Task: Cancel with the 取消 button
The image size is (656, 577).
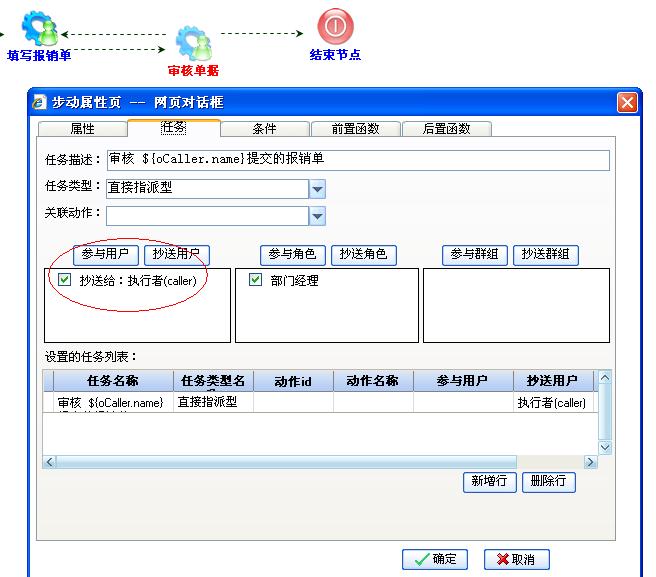Action: click(x=517, y=559)
